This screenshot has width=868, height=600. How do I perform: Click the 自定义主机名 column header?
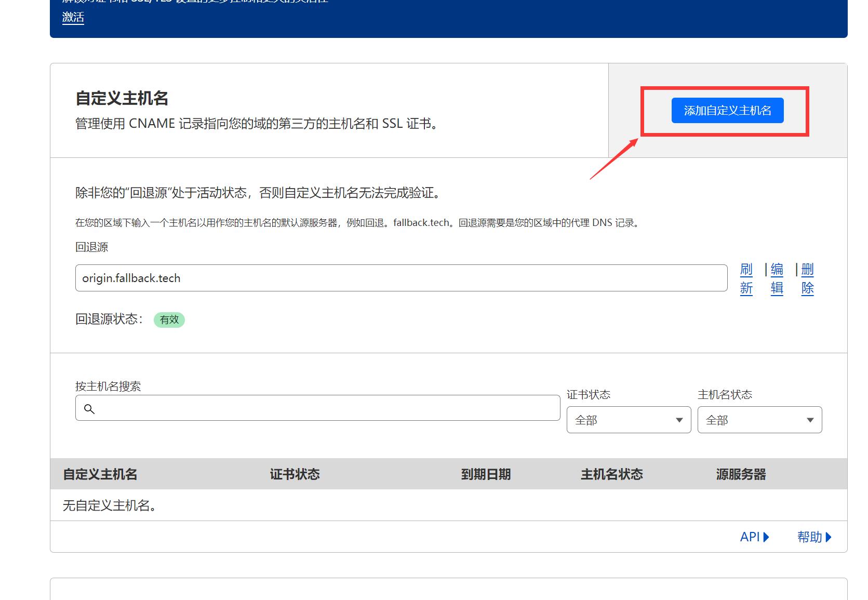(100, 474)
